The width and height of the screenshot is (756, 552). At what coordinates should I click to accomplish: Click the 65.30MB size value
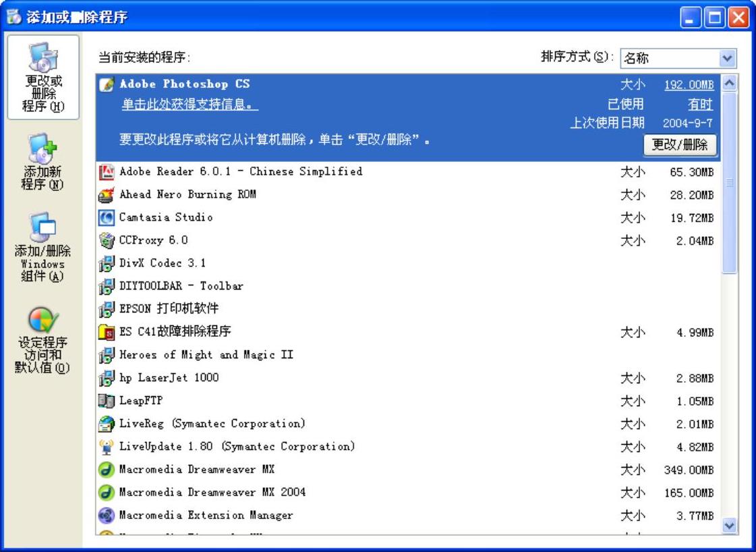(692, 172)
